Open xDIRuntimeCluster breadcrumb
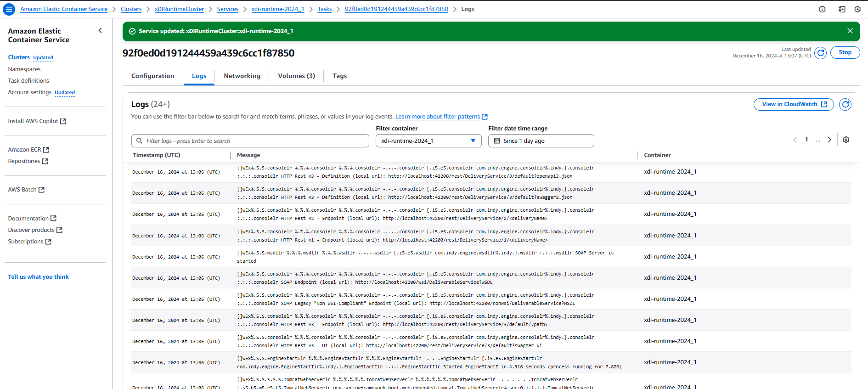The image size is (868, 389). (x=180, y=9)
